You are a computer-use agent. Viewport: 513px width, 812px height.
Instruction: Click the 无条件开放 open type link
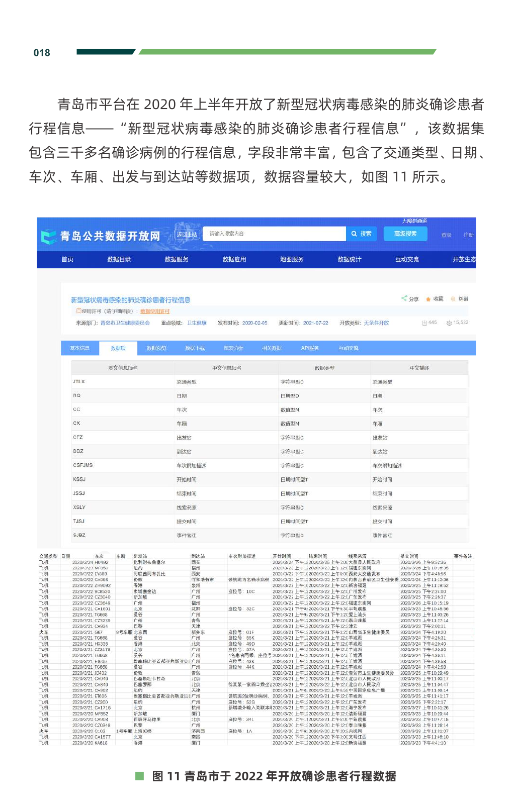pos(376,323)
